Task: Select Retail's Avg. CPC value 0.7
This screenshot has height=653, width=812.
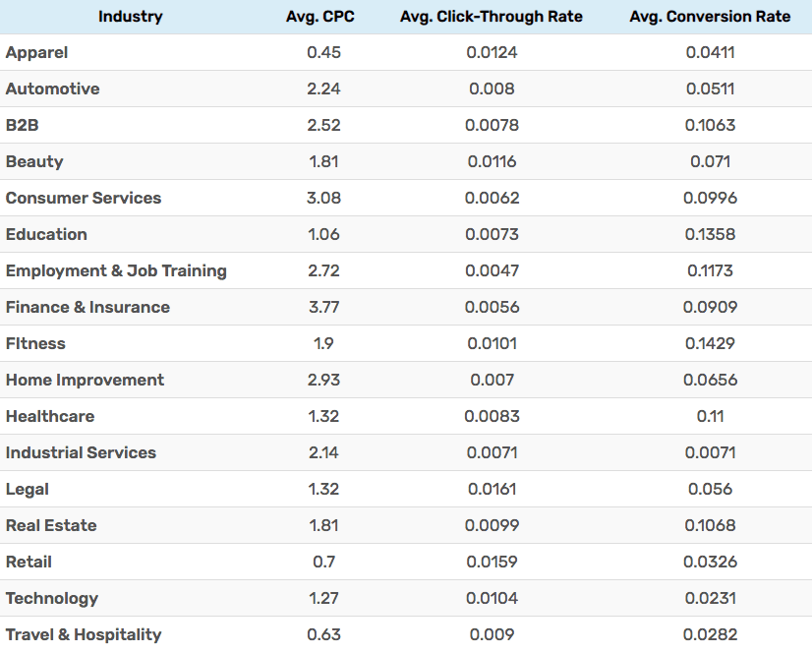Action: click(x=324, y=562)
